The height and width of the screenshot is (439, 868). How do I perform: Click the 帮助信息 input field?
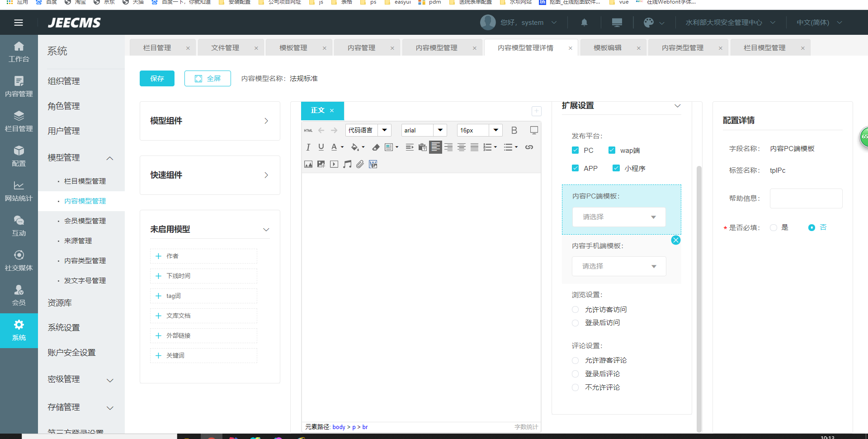[806, 198]
